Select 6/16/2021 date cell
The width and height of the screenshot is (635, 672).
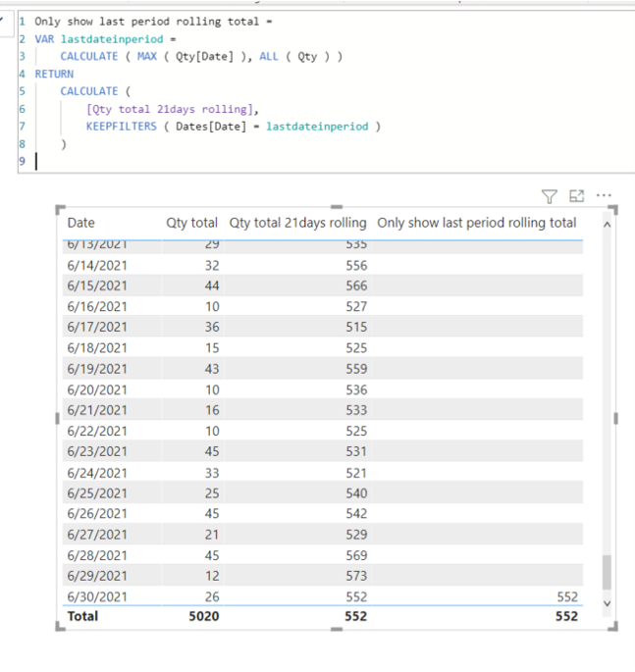pos(97,307)
